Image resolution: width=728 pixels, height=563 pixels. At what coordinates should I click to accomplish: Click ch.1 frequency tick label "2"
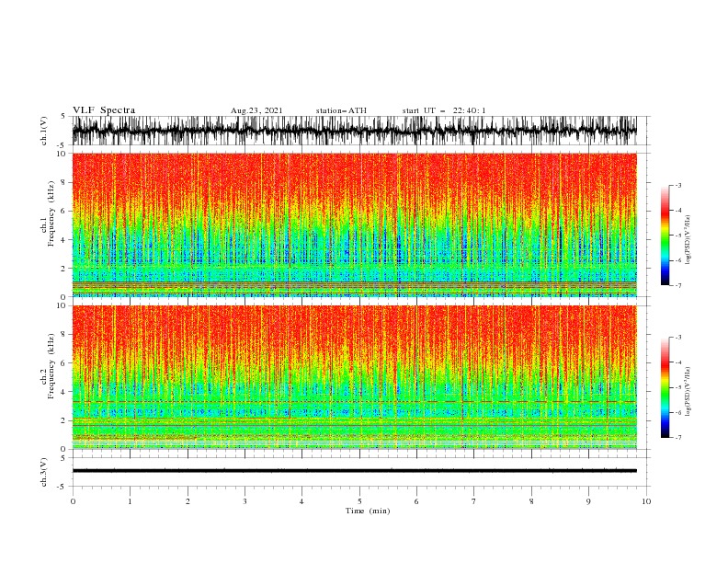63,268
